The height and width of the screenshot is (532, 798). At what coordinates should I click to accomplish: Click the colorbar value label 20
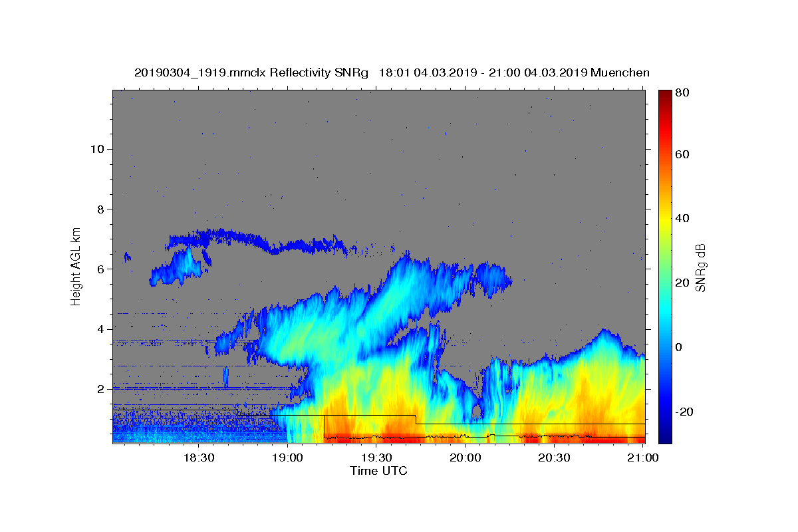point(682,283)
